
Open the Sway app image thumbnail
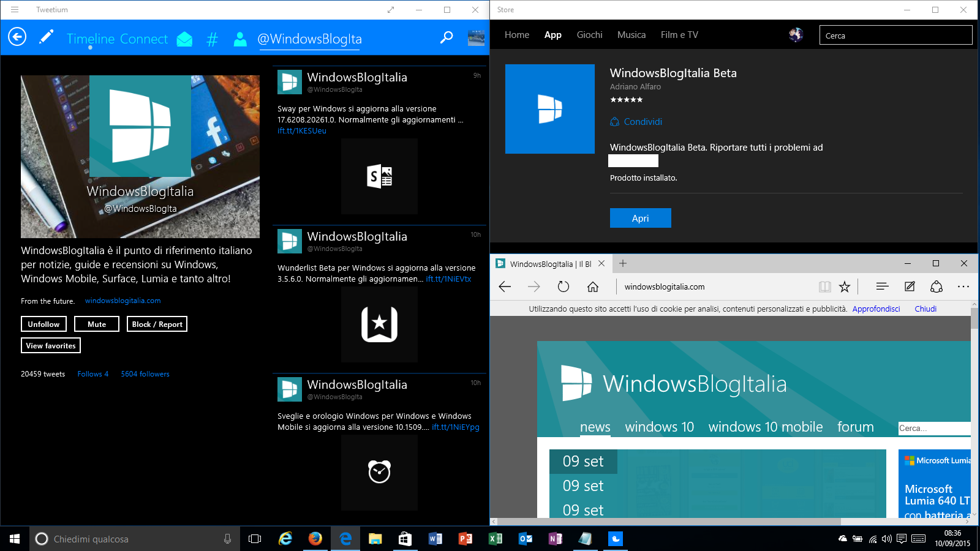coord(379,176)
